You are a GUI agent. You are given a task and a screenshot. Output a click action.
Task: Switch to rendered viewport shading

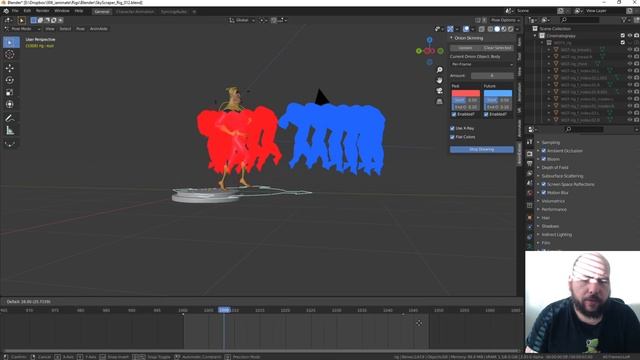click(511, 29)
